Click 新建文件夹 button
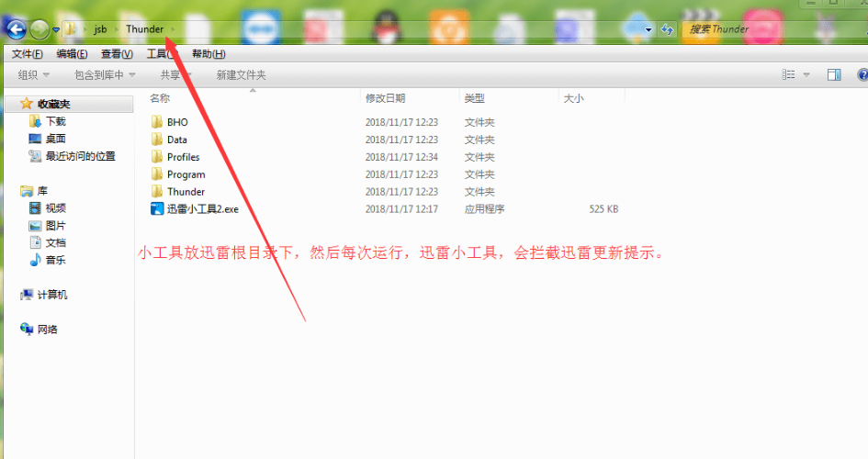868x459 pixels. [x=241, y=74]
